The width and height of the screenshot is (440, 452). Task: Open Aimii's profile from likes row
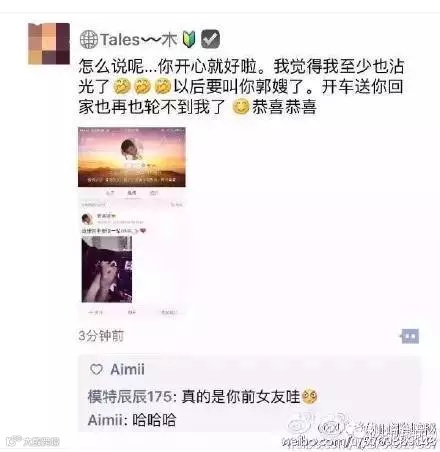click(x=128, y=369)
